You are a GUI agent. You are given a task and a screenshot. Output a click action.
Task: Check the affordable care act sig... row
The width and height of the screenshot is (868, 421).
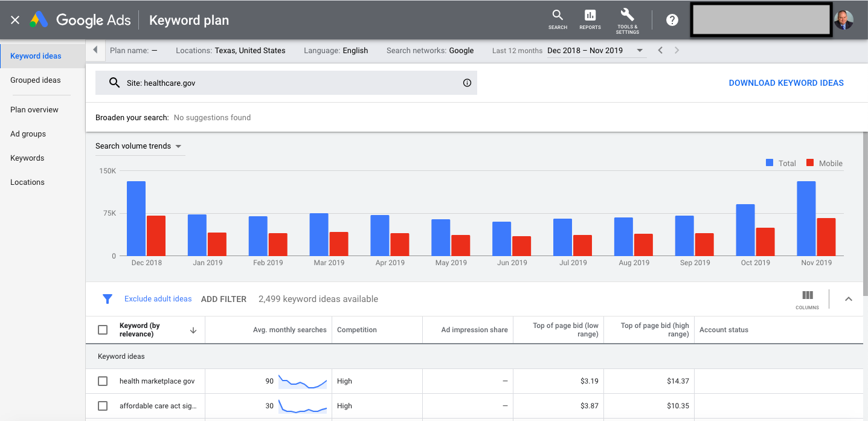tap(103, 406)
